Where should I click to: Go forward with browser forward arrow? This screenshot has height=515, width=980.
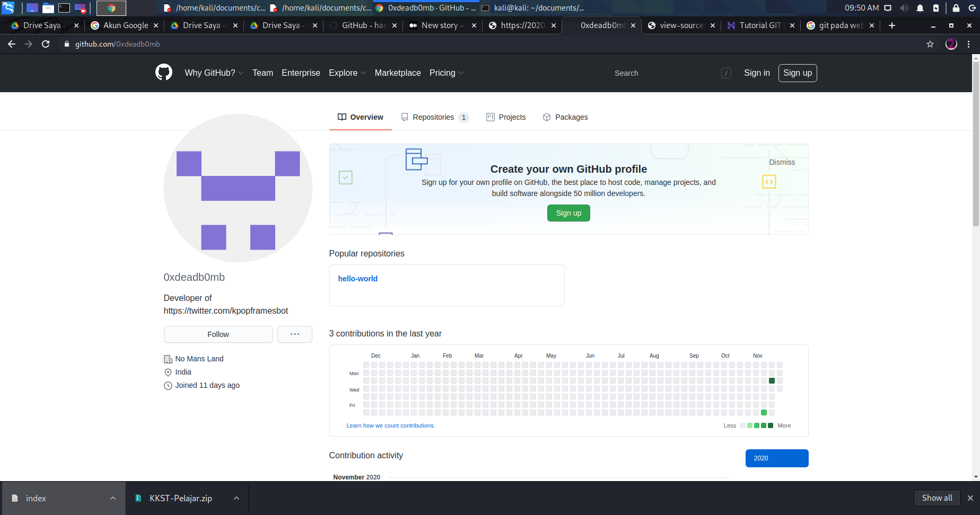29,44
